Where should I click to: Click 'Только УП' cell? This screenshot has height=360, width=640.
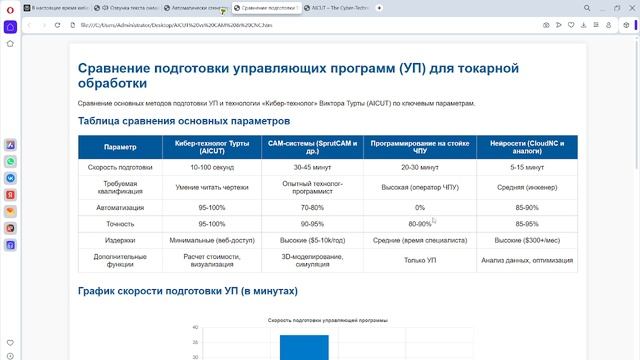(x=420, y=260)
